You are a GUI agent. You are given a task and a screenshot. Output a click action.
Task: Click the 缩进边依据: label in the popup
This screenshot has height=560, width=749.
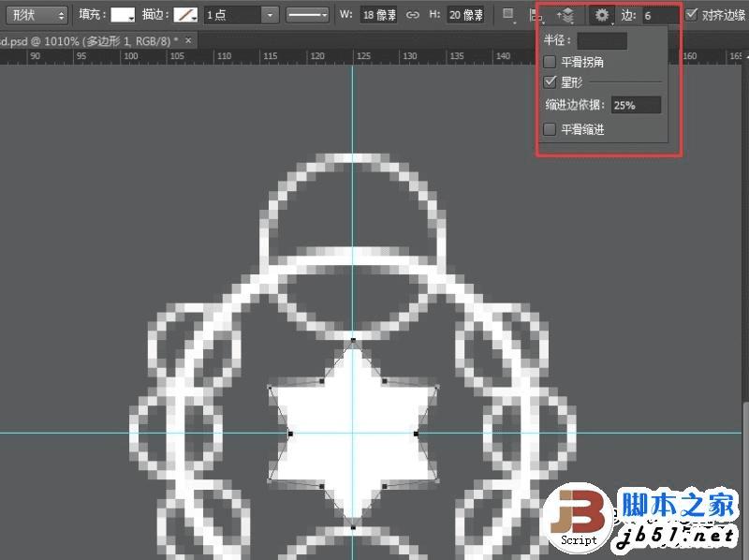(x=575, y=105)
